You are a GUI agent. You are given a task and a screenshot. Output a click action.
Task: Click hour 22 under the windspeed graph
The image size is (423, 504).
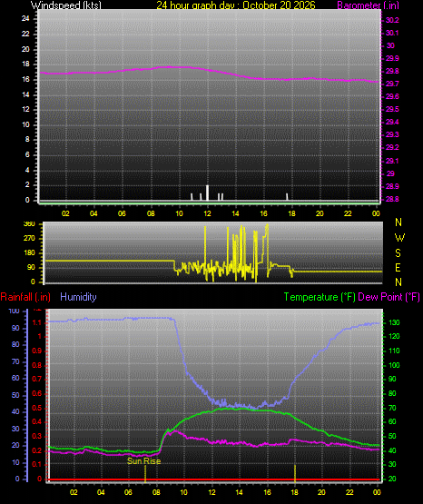click(348, 213)
